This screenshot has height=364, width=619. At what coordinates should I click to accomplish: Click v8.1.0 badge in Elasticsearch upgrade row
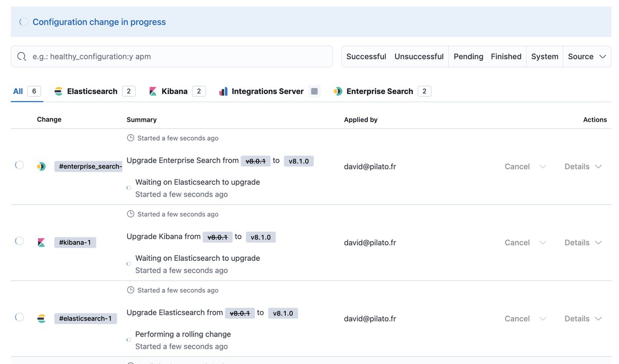click(x=283, y=313)
